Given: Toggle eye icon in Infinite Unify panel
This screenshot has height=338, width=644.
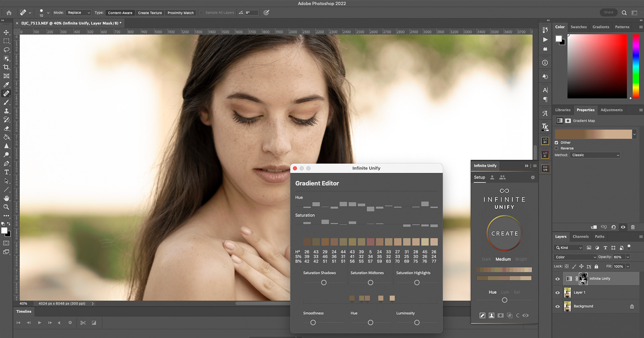Looking at the screenshot, I should point(525,315).
